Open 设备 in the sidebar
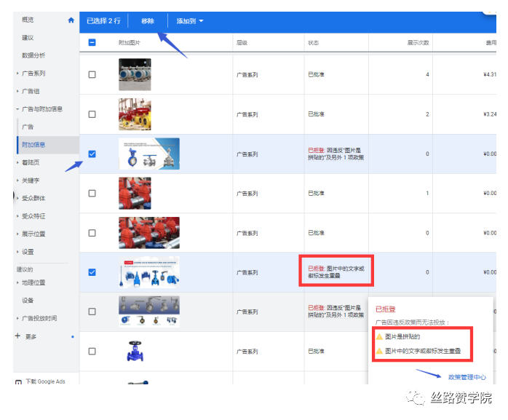 pos(28,301)
